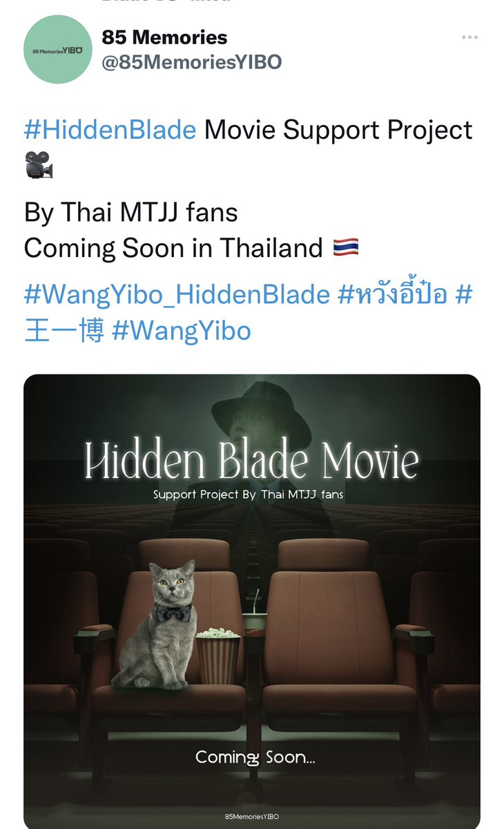Open the 85 Memories profile avatar
504x829 pixels.
pos(58,50)
